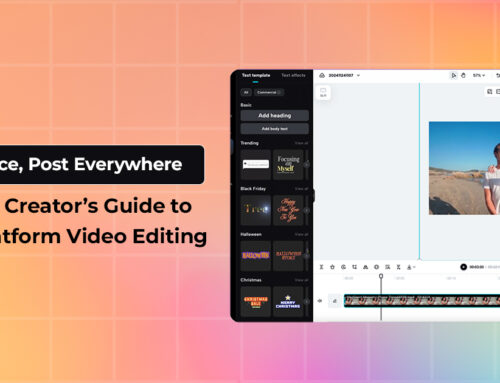Open the zoom percentage dropdown
500x383 pixels.
pyautogui.click(x=479, y=76)
